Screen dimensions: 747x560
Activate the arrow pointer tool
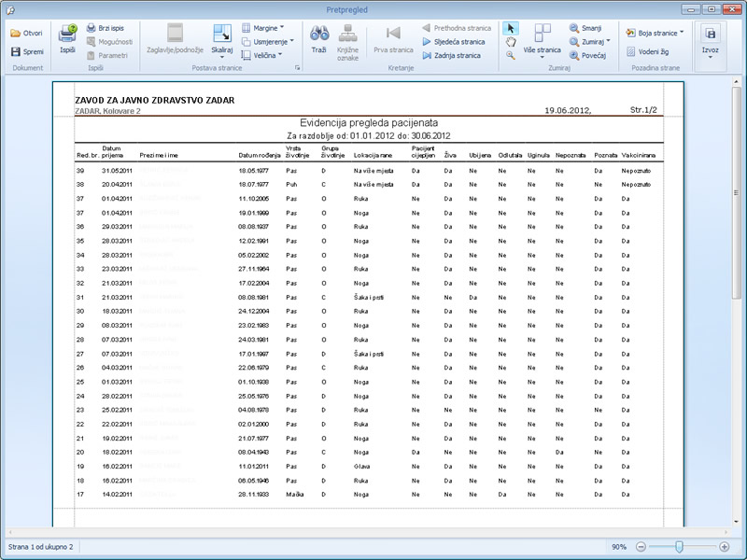(510, 29)
